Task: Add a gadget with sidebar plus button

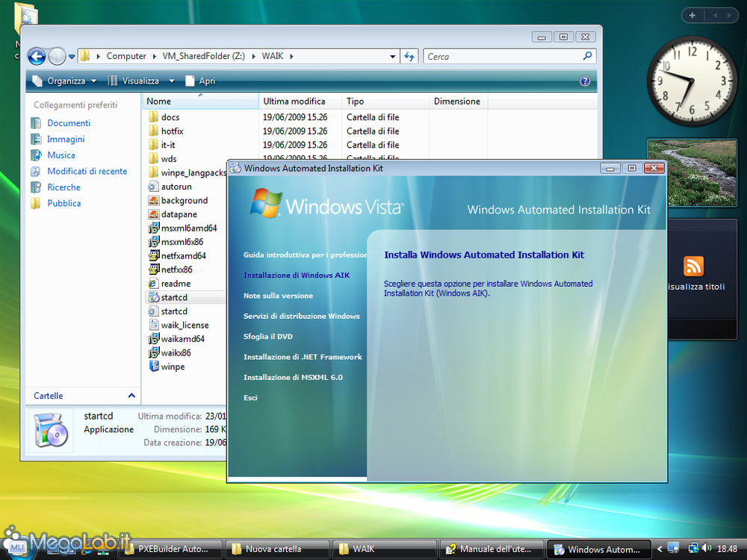Action: tap(692, 15)
